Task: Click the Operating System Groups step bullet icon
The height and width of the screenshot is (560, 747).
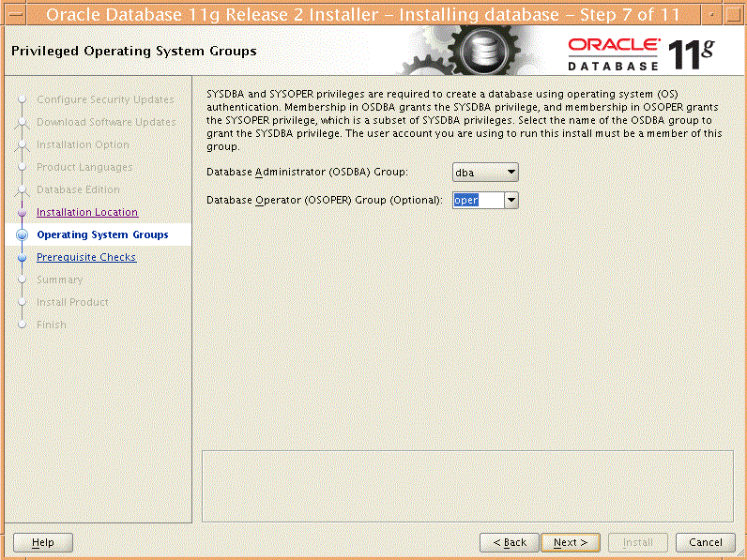Action: tap(22, 235)
